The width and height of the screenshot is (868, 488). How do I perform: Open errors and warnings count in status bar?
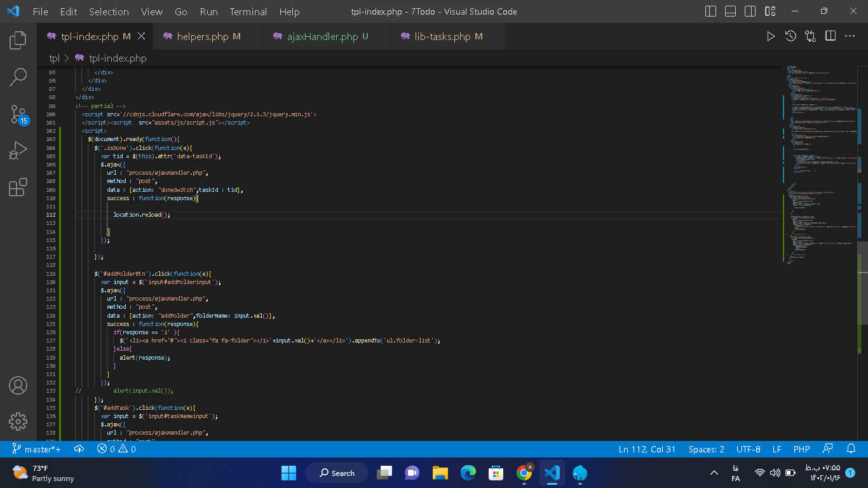tap(116, 449)
